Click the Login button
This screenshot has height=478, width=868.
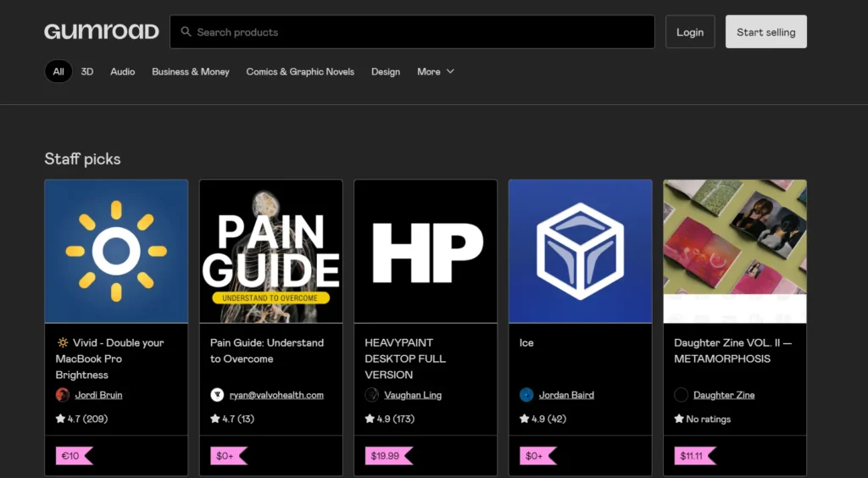click(690, 31)
